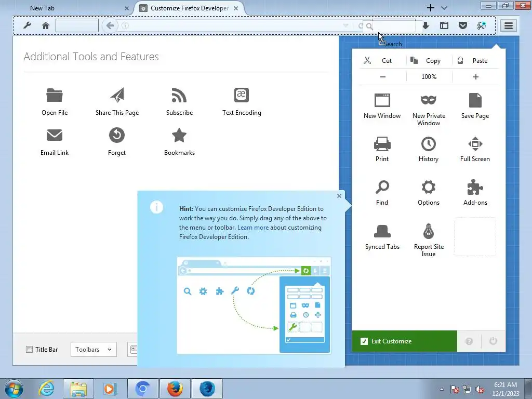Close the New Tab tab
The height and width of the screenshot is (399, 532).
(127, 8)
